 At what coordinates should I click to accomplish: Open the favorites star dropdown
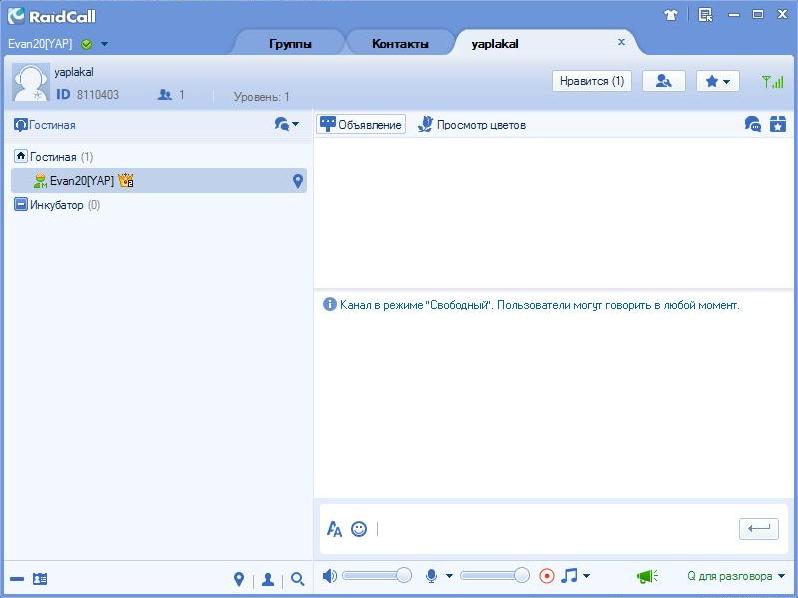(718, 81)
